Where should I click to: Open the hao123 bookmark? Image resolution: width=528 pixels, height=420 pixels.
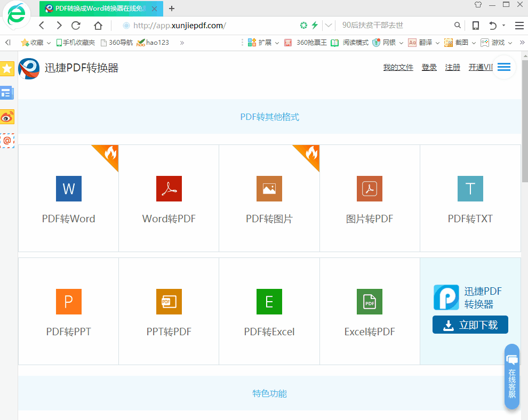pyautogui.click(x=153, y=43)
